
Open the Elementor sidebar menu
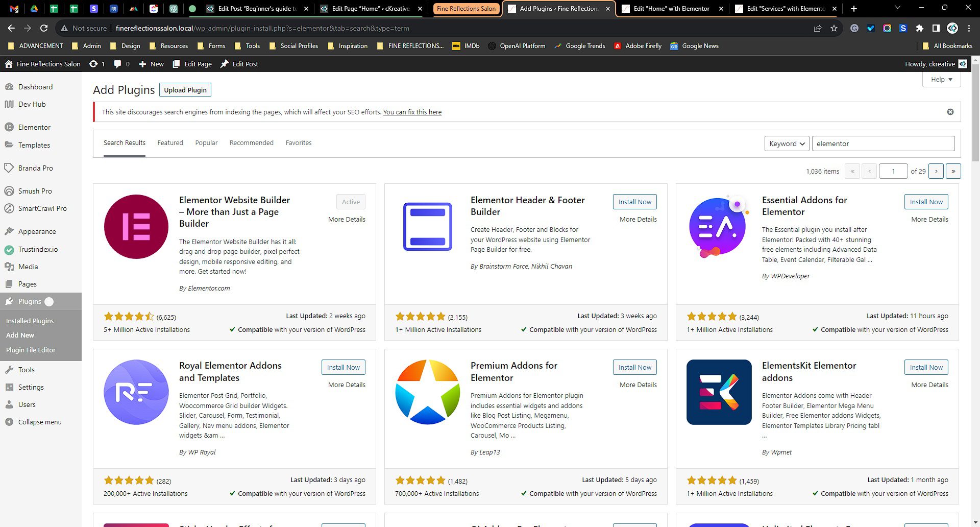[x=34, y=127]
